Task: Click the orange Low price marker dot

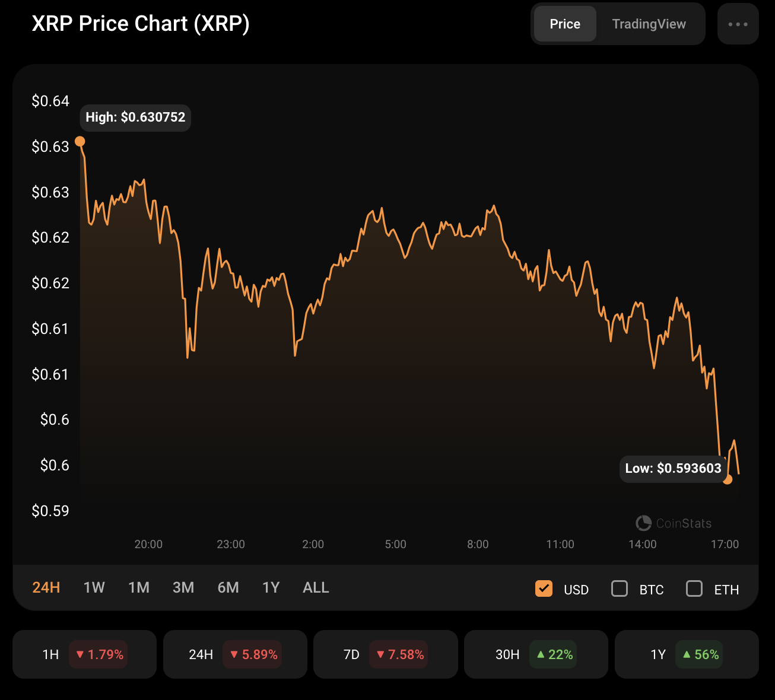Action: 728,479
